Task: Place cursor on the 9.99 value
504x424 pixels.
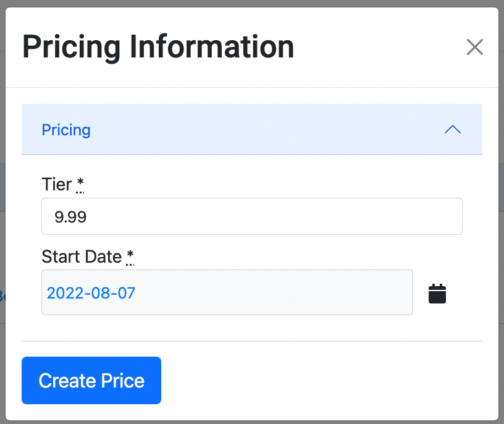Action: 70,217
